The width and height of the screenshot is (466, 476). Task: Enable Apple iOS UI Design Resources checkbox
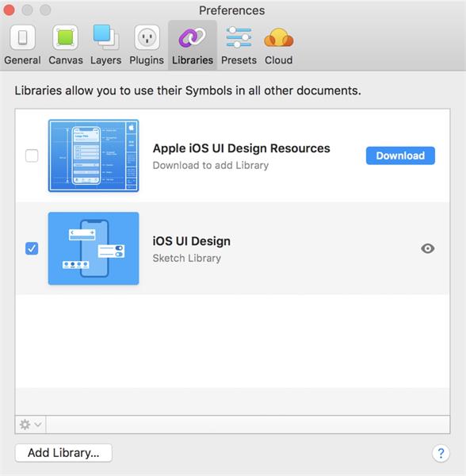[32, 155]
